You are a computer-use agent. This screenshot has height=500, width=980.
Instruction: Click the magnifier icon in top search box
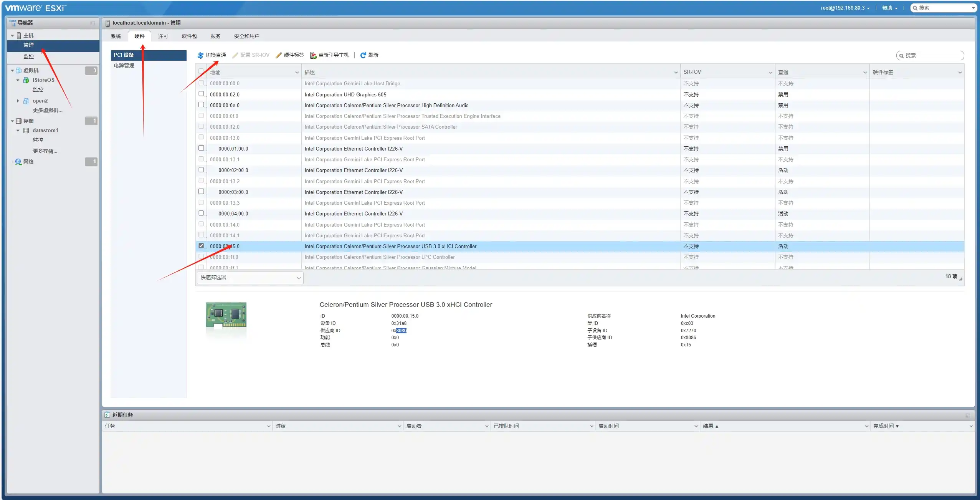coord(915,8)
